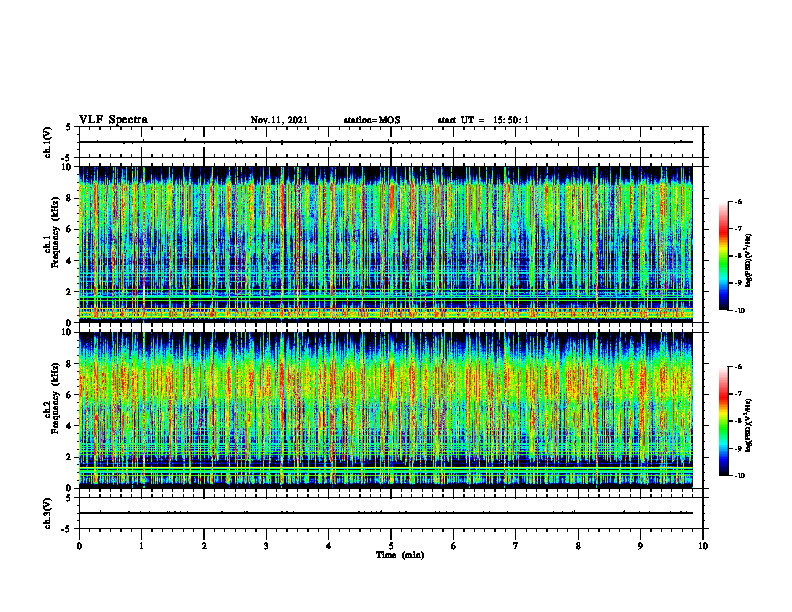Click the "7" tick on the Time axis

(516, 546)
